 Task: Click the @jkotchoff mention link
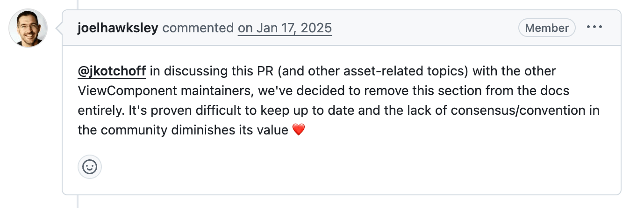112,72
